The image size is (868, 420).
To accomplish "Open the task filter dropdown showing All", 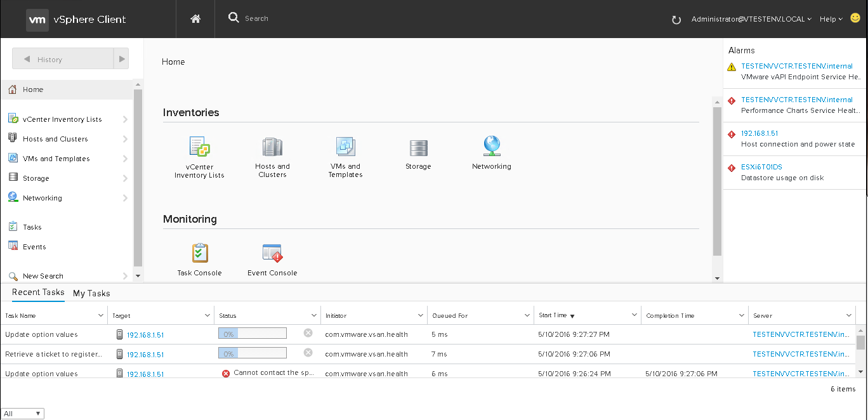I will pyautogui.click(x=22, y=413).
